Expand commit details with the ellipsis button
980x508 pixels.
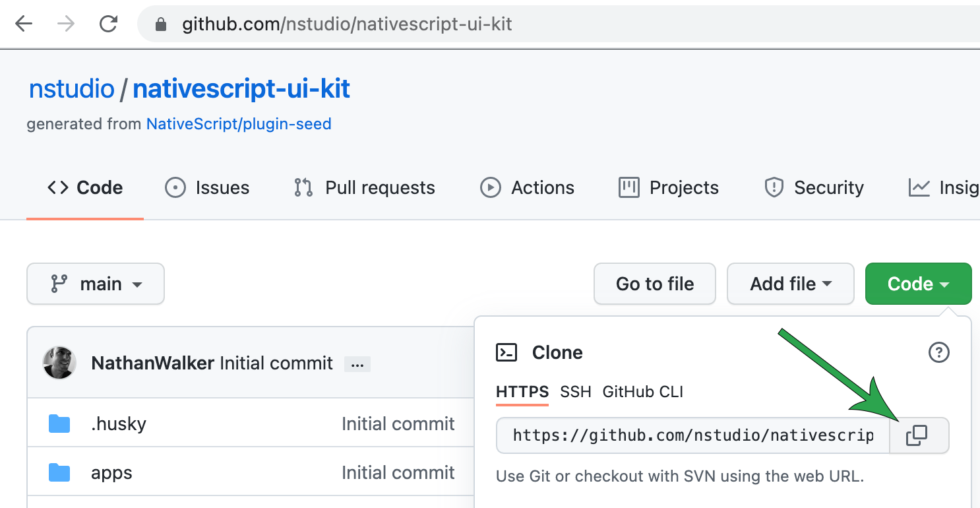357,364
